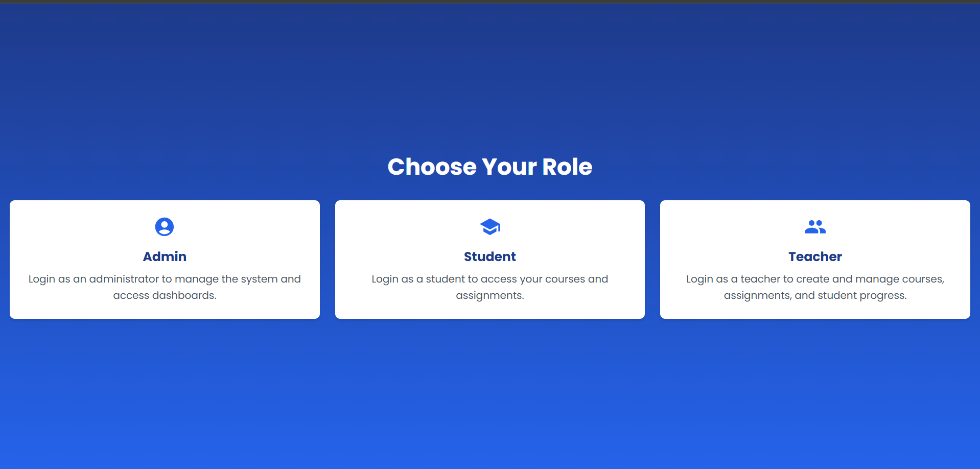
Task: Select the Teacher role title
Action: pos(815,256)
